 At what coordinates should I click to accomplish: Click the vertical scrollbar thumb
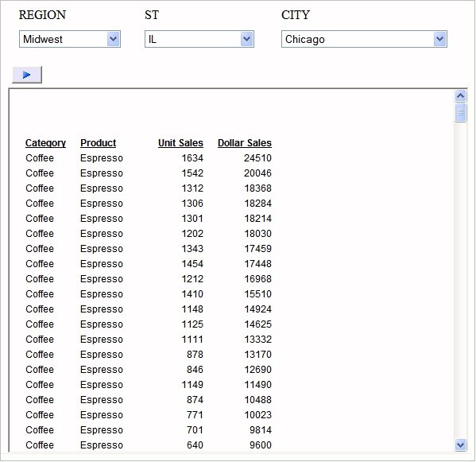point(461,112)
